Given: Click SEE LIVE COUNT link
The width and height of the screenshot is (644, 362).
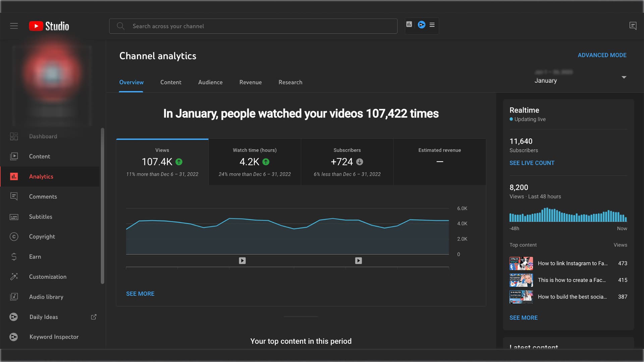Looking at the screenshot, I should [x=532, y=163].
